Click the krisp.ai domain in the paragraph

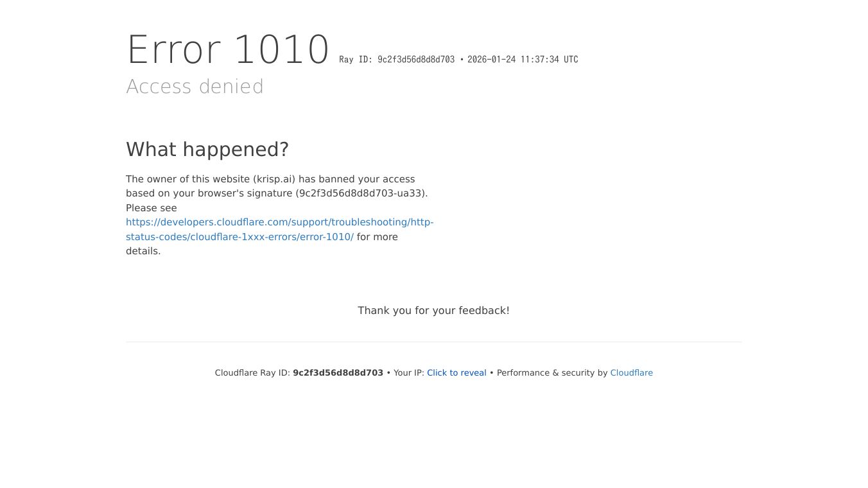click(x=274, y=179)
